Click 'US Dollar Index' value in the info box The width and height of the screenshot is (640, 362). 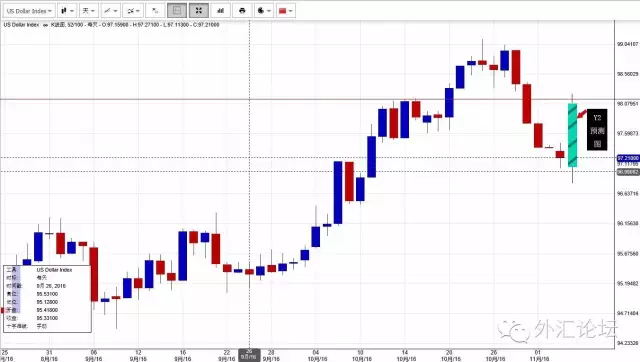[x=54, y=270]
